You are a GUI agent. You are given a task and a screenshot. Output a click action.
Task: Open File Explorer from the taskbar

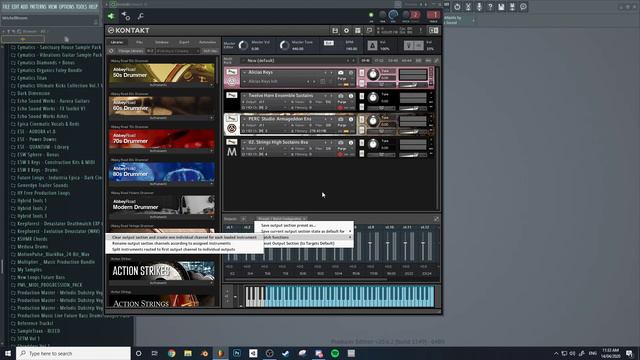188,353
